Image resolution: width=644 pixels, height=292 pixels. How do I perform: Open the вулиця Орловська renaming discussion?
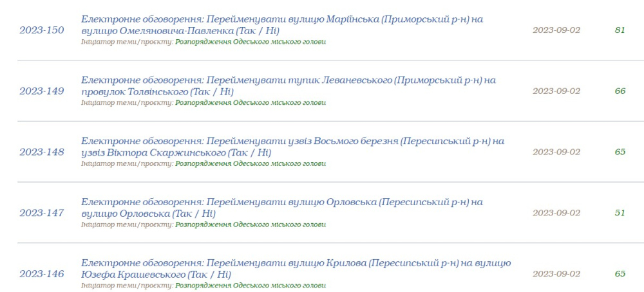(281, 202)
